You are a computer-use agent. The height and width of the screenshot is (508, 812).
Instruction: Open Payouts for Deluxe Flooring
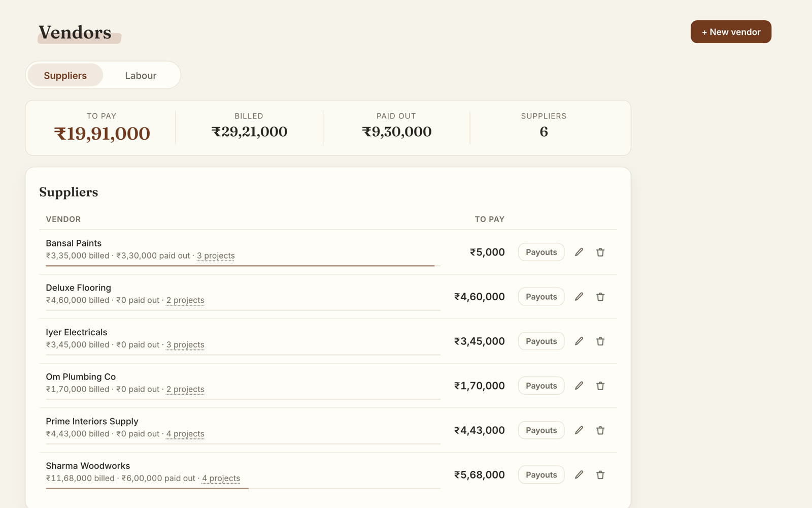click(x=541, y=297)
